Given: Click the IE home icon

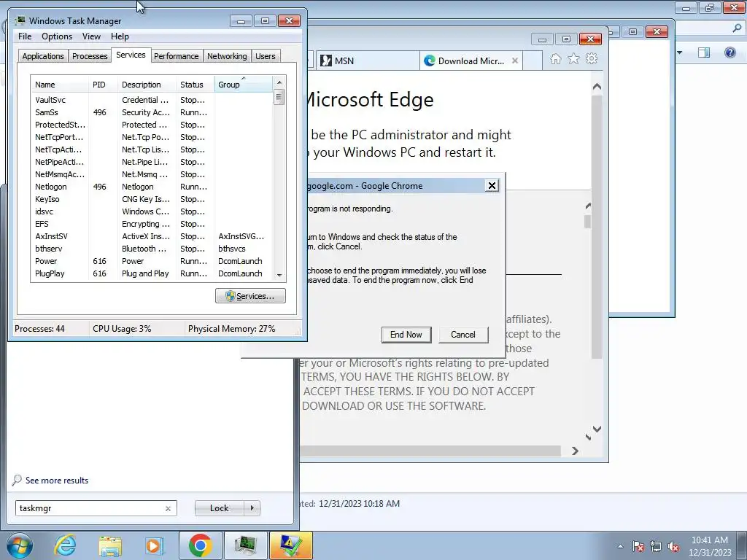Looking at the screenshot, I should point(555,59).
